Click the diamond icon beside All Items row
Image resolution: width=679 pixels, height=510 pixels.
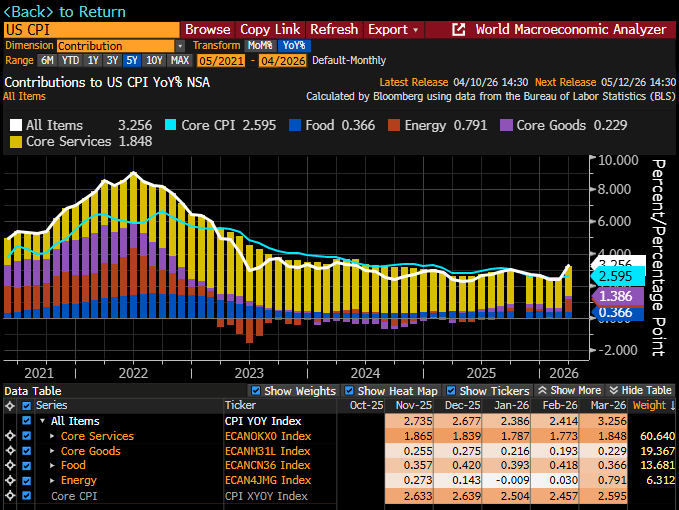click(x=10, y=422)
